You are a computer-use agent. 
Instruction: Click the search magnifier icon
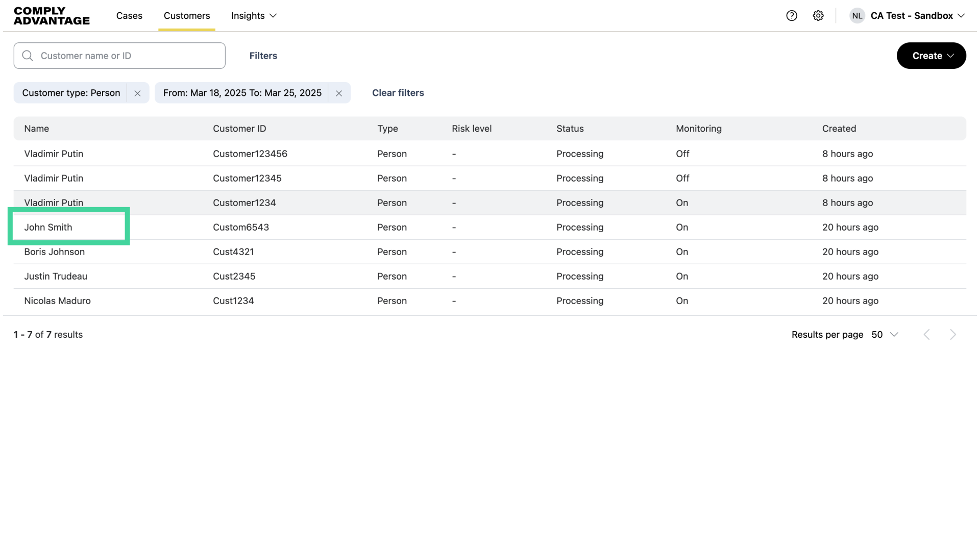(28, 56)
